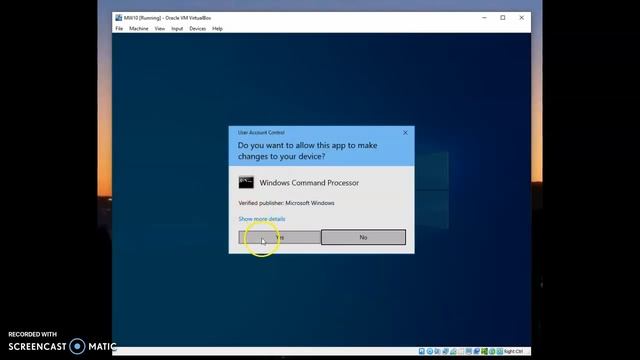The height and width of the screenshot is (360, 640).
Task: Open the Machine menu
Action: [139, 29]
